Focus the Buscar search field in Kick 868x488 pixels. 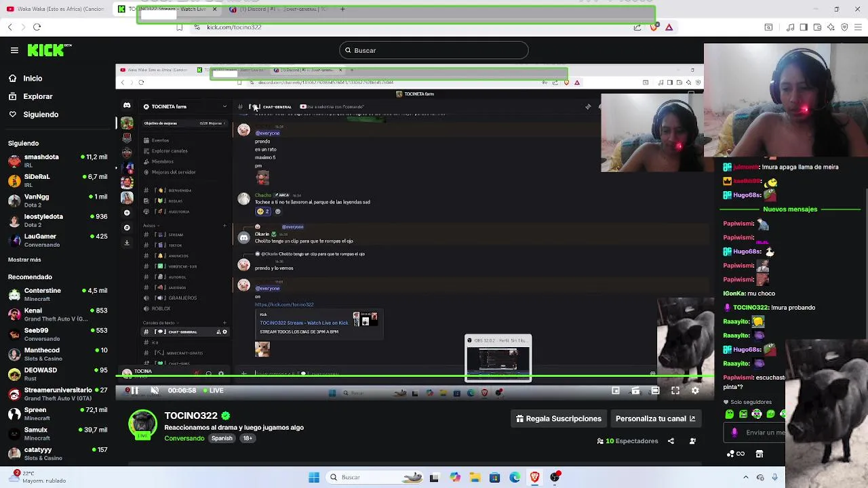(434, 50)
